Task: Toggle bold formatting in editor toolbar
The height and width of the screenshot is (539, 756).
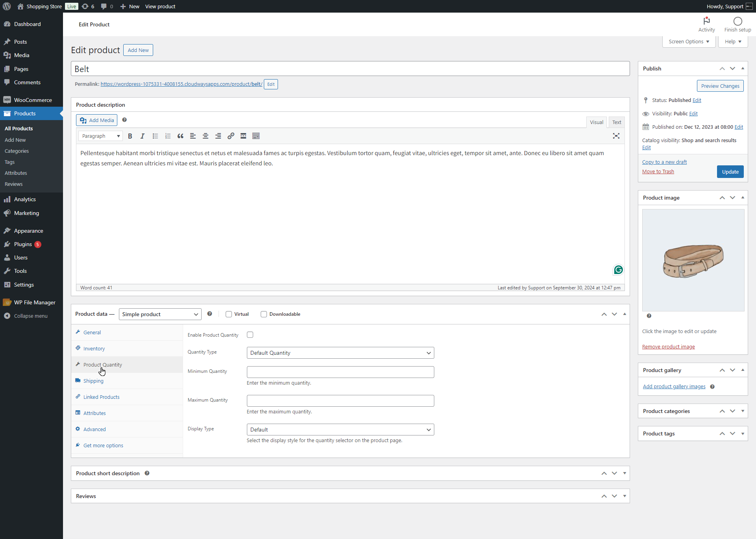Action: 130,136
